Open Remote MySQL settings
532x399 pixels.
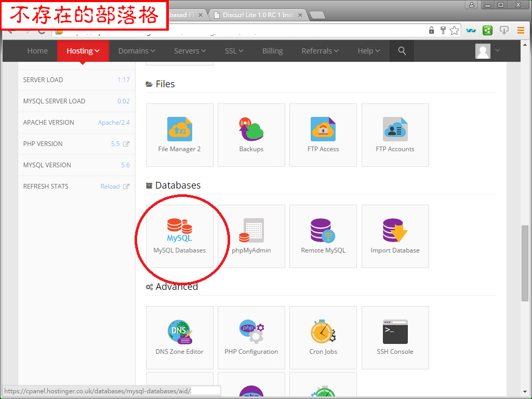click(x=323, y=236)
